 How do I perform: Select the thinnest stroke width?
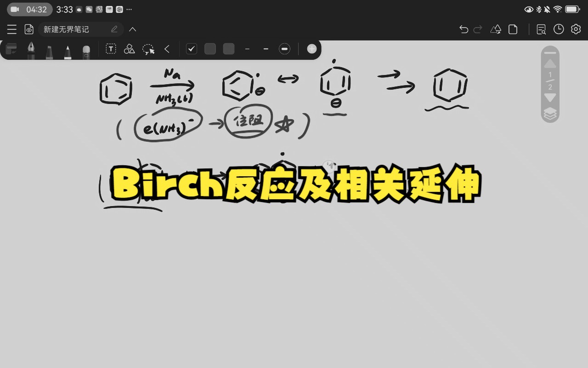pyautogui.click(x=247, y=49)
